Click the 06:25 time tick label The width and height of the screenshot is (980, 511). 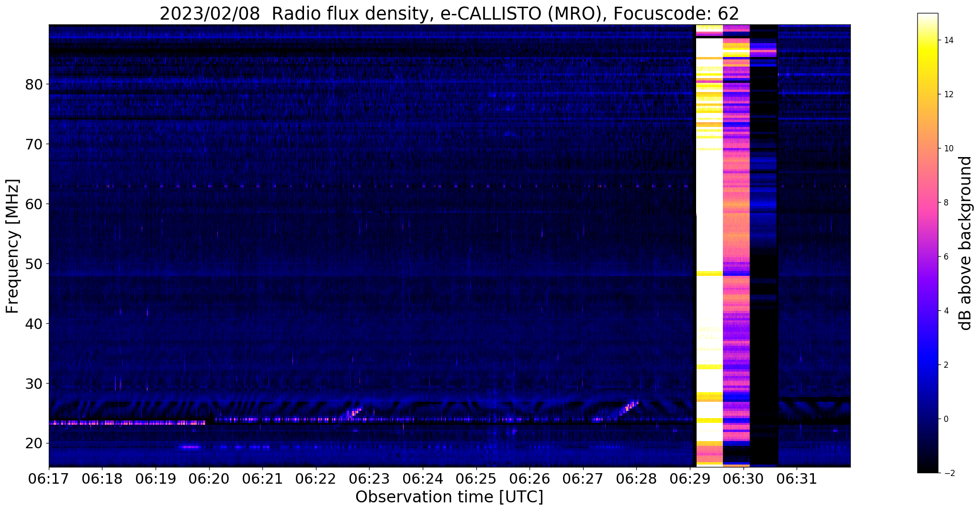[476, 478]
